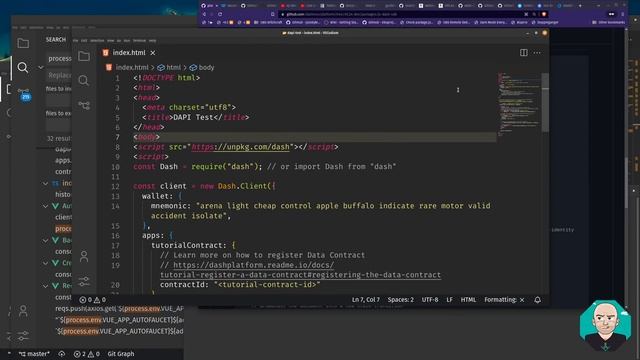Collapse the 'Ba' Vue file results group
Screen dimensions: 640x360
[x=45, y=241]
